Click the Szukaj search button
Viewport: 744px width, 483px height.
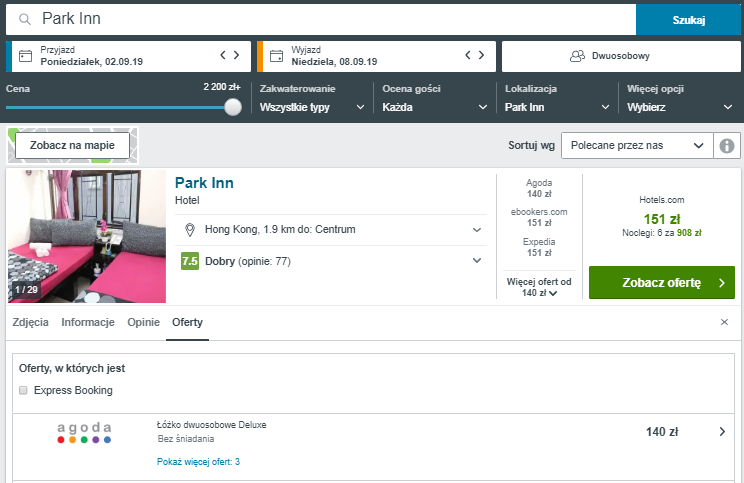point(688,20)
